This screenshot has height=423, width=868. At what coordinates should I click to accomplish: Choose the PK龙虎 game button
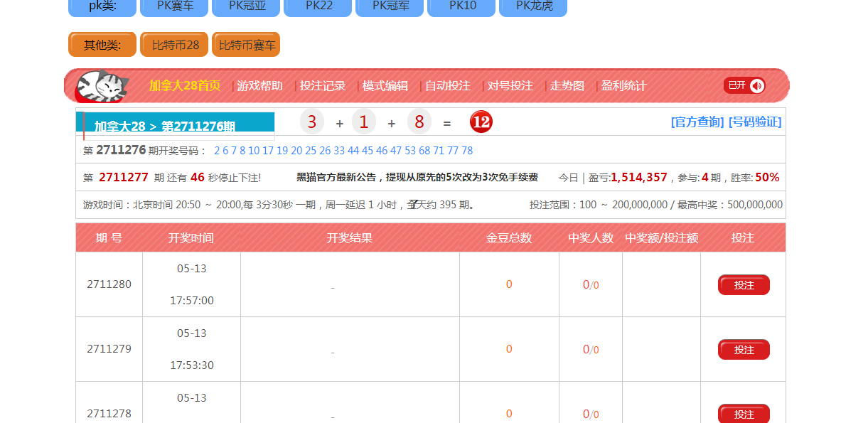[x=533, y=6]
